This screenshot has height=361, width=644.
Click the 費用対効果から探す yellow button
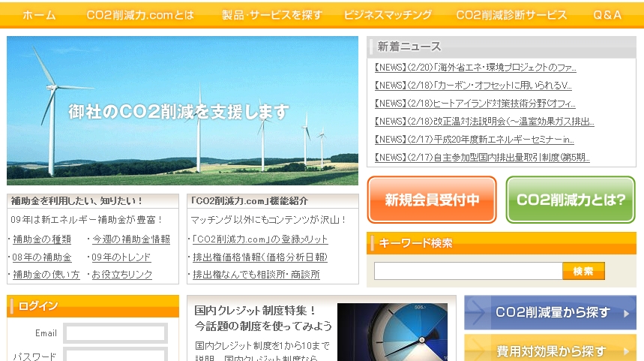550,347
